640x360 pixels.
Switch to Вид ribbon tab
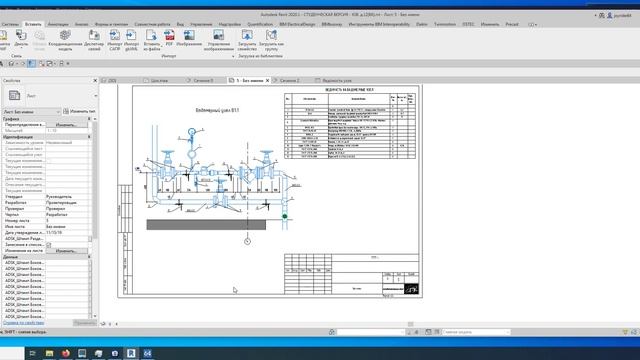tap(180, 24)
